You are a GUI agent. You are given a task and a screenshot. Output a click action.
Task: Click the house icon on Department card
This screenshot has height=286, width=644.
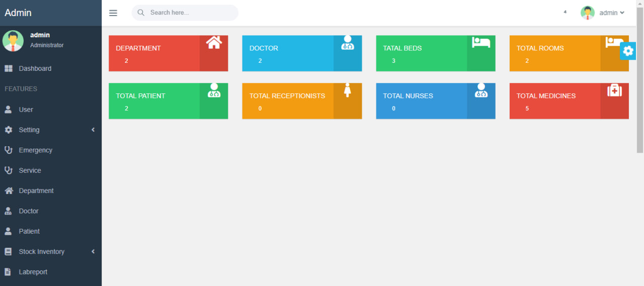pyautogui.click(x=214, y=43)
